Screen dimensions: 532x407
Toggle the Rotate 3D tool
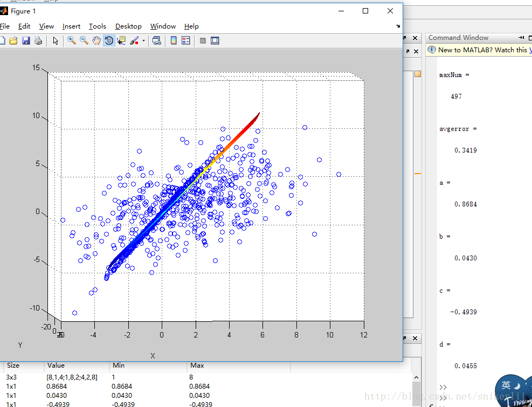click(x=109, y=41)
